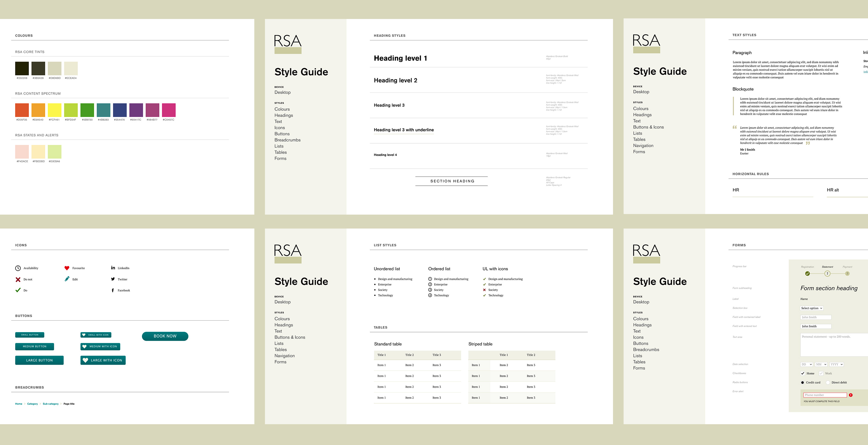Click the LinkedIn icon

(x=113, y=268)
